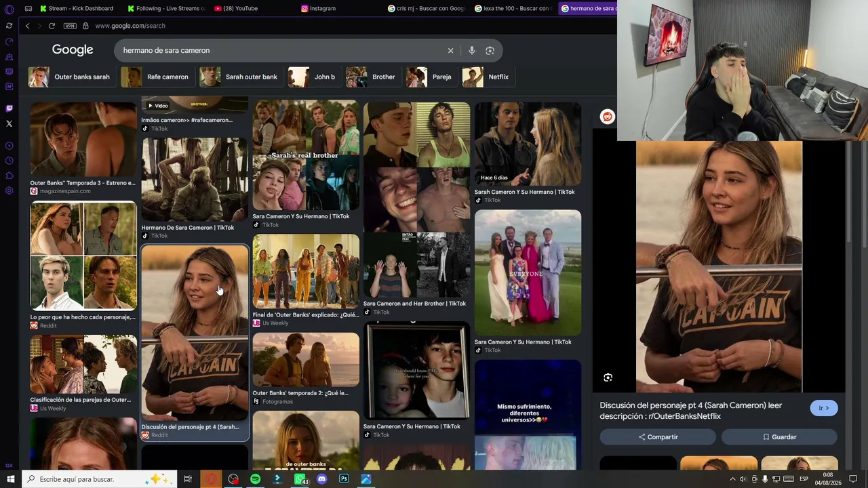Screen dimensions: 868x488
Task: Search by image with Google Lens icon
Action: (x=490, y=50)
